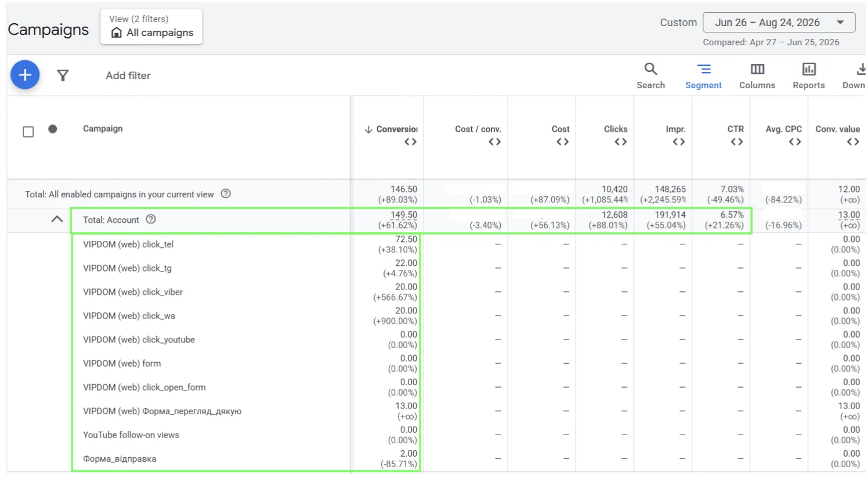
Task: Sort by the Campaign column header
Action: (103, 128)
